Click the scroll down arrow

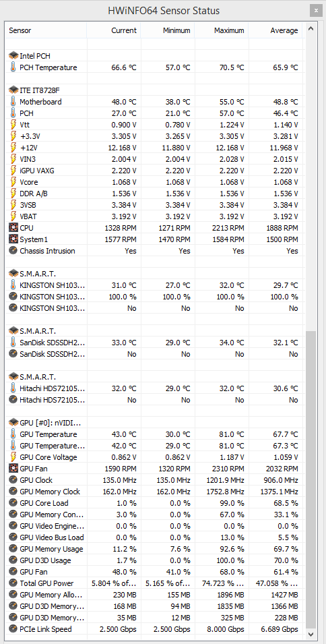coord(311,634)
